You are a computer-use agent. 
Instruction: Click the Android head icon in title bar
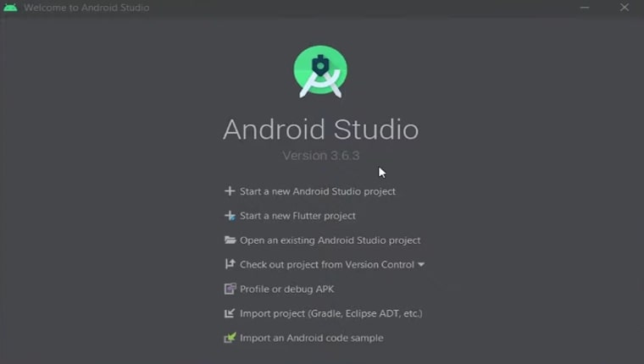click(10, 8)
